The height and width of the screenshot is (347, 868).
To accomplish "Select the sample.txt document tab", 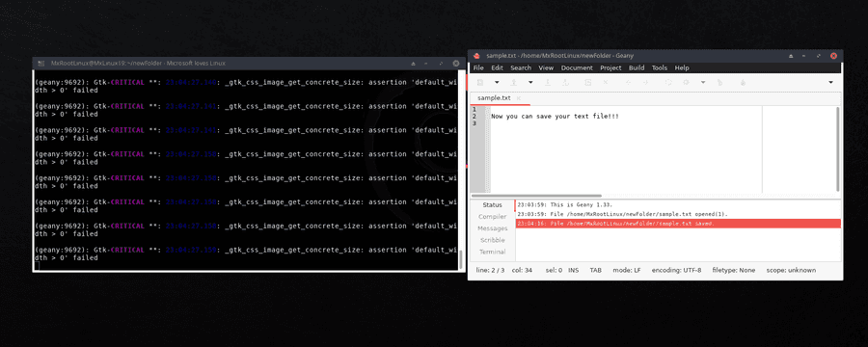I will [x=494, y=98].
